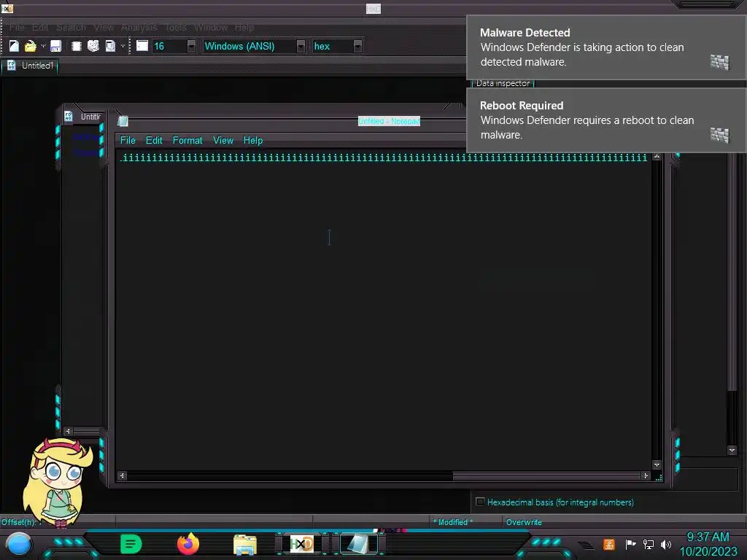
Task: Click the inner Untitled HxD document window icon
Action: coord(69,117)
